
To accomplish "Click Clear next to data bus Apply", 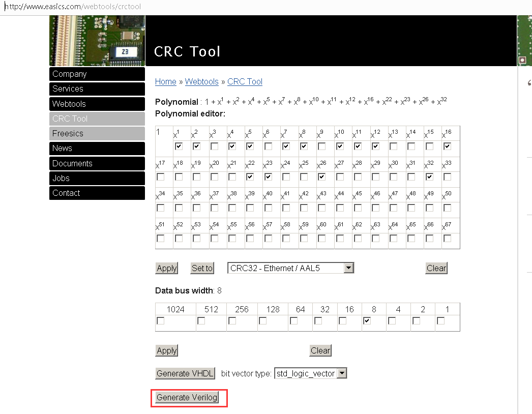I will tap(320, 350).
